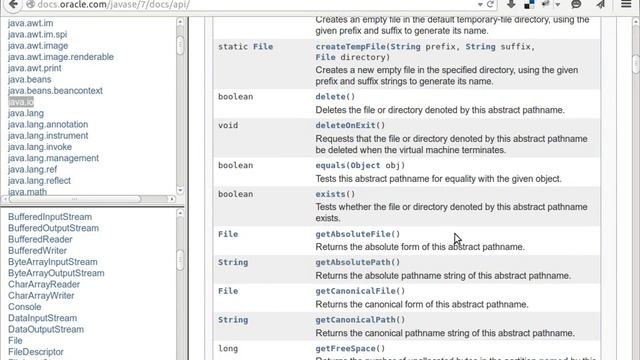The height and width of the screenshot is (360, 640).
Task: Click the class list scroll up arrow
Action: click(x=180, y=213)
